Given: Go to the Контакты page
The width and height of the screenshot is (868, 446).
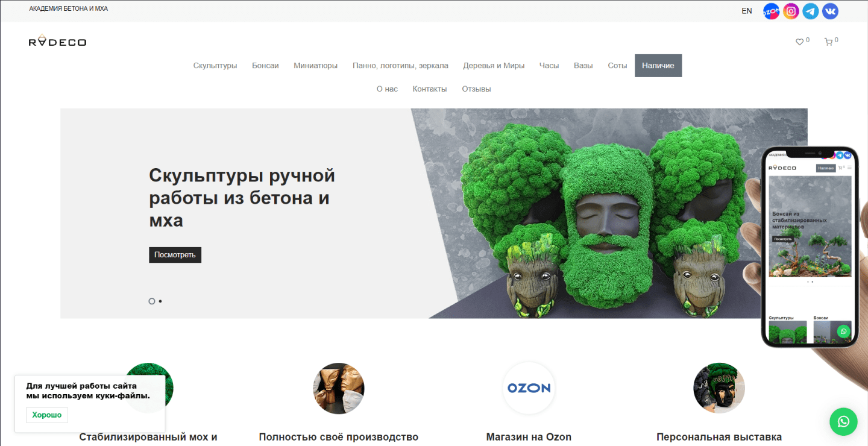Looking at the screenshot, I should point(430,89).
